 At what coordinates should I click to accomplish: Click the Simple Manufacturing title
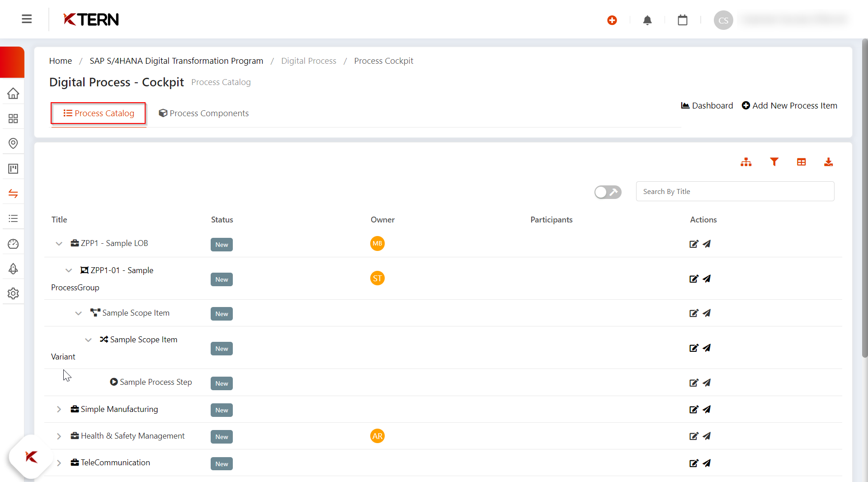119,409
